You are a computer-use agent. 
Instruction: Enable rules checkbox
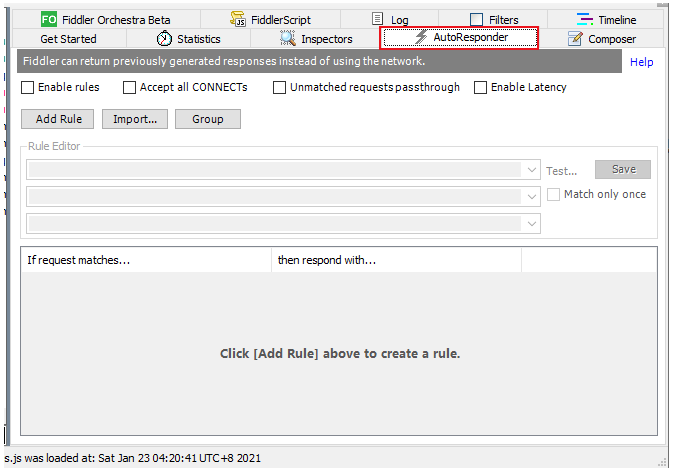[x=27, y=88]
